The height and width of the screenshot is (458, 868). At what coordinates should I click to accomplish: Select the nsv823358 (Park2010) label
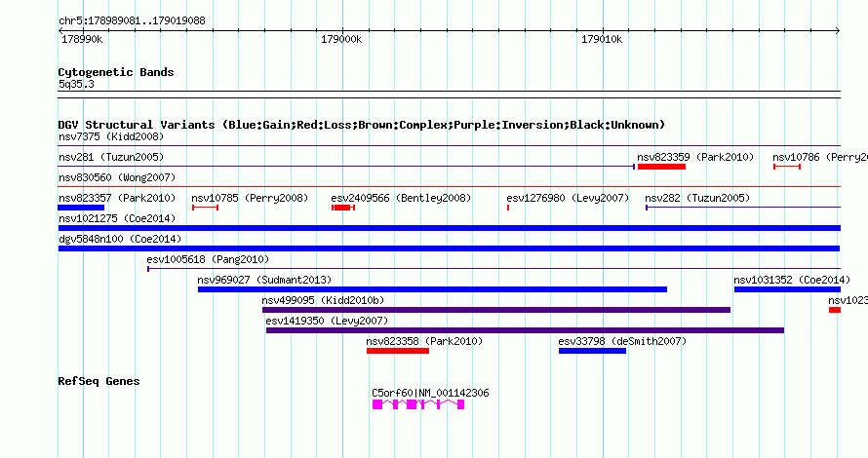pos(424,341)
